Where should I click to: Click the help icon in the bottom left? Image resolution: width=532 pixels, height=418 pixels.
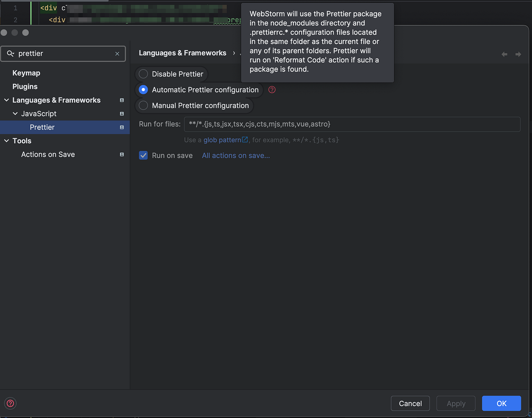point(10,403)
